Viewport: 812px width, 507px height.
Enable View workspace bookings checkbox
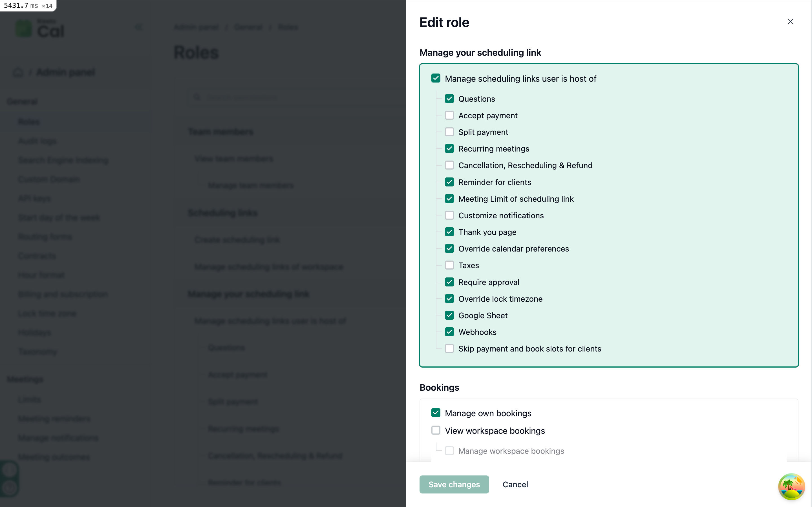[436, 430]
